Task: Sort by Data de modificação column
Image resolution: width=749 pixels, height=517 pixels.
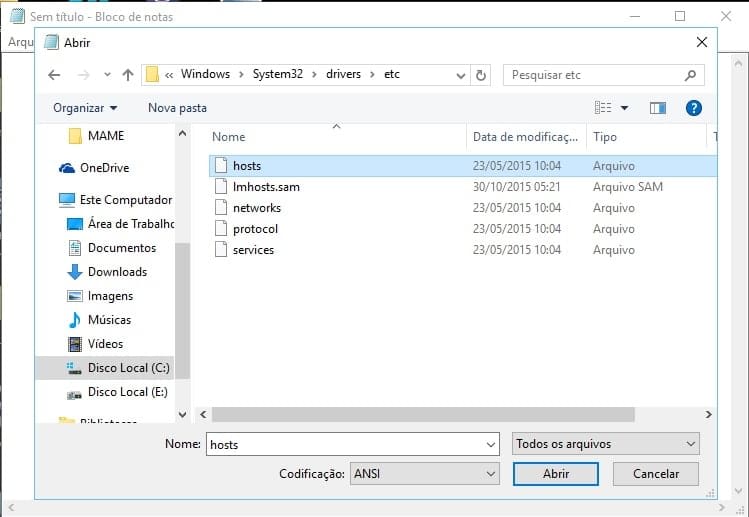Action: 526,137
